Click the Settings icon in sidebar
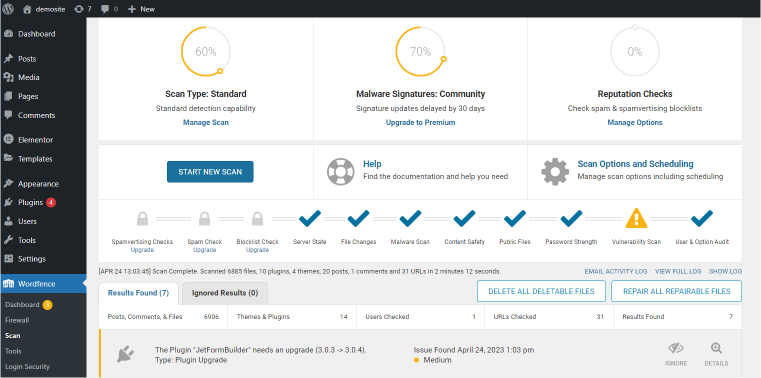Screen dimensions: 761x378 point(8,259)
